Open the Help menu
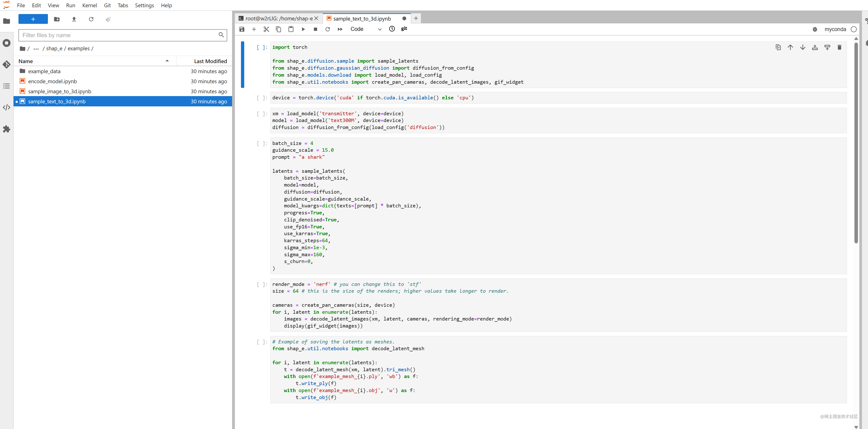The image size is (868, 429). pos(166,5)
